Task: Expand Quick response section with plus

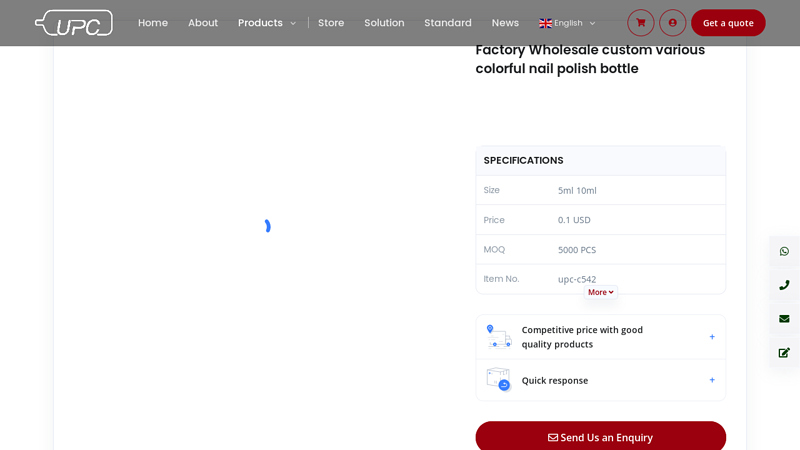Action: pyautogui.click(x=712, y=380)
